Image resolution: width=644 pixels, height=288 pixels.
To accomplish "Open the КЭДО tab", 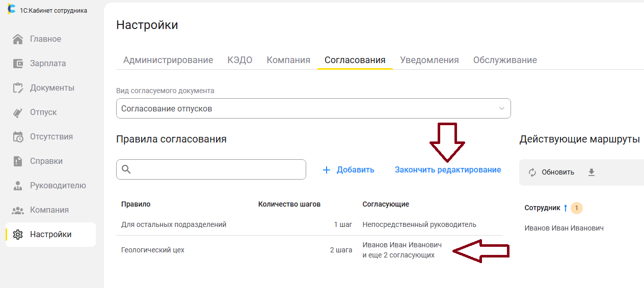I will (240, 60).
